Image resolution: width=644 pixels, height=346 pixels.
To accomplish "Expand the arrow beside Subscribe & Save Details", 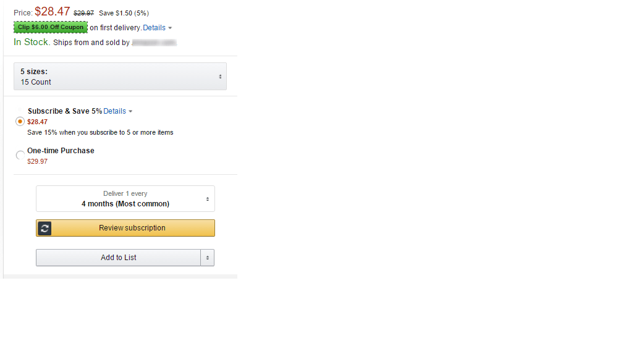I will 130,111.
